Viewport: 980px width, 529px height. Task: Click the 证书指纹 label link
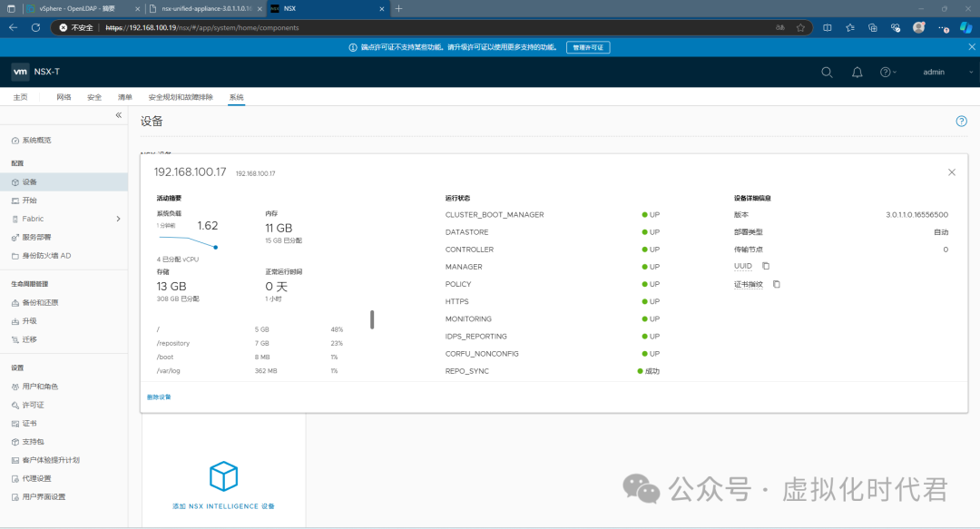coord(748,285)
